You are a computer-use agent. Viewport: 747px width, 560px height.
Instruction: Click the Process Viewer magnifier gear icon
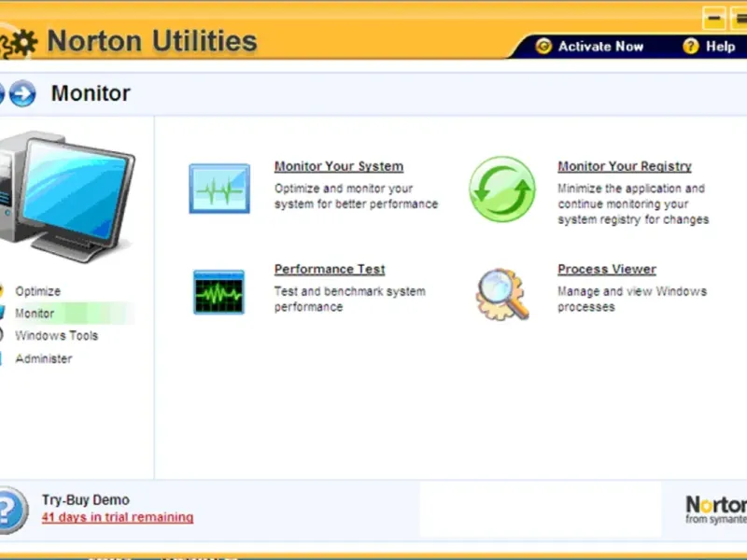(x=502, y=293)
